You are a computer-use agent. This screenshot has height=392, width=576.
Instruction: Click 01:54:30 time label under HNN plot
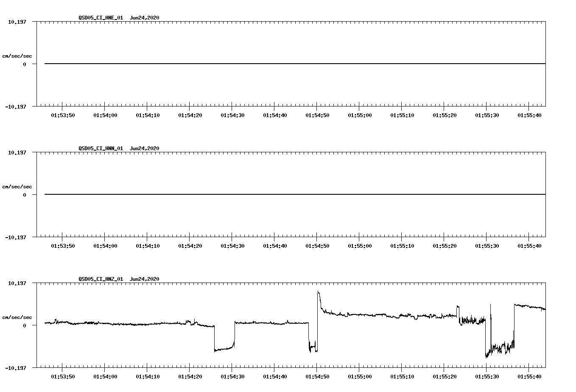coord(232,246)
